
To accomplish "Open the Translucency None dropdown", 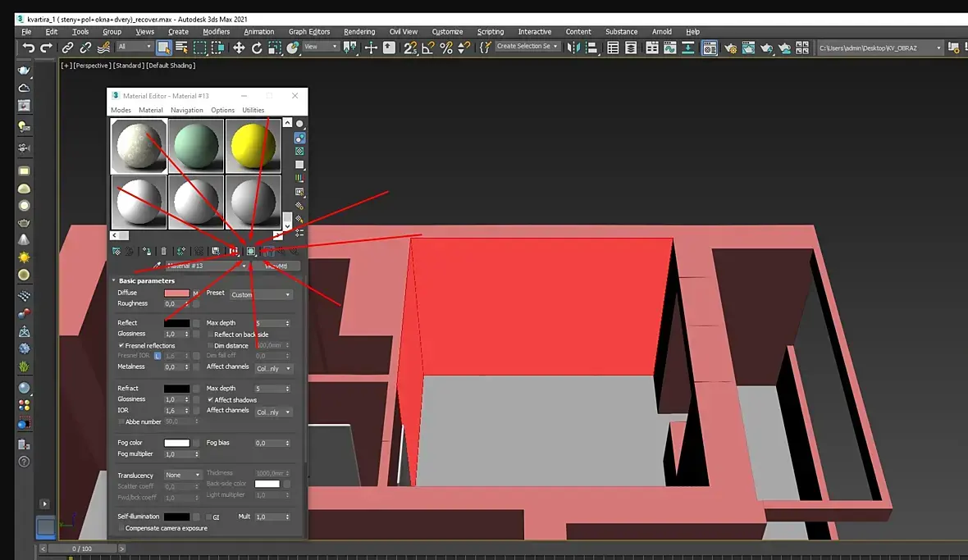I will 182,475.
